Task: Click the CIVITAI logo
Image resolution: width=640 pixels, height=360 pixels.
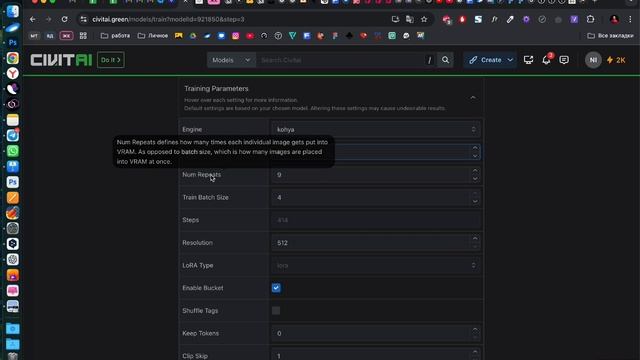Action: [x=61, y=60]
